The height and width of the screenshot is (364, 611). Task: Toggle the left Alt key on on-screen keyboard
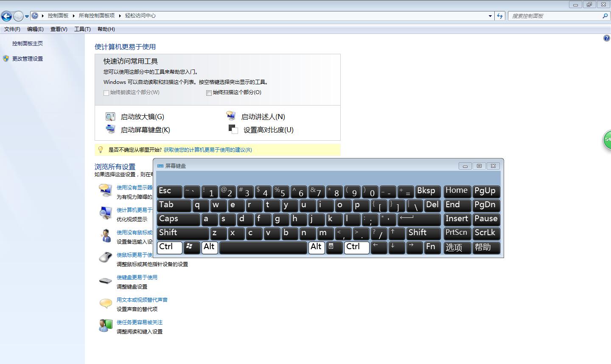click(x=210, y=247)
